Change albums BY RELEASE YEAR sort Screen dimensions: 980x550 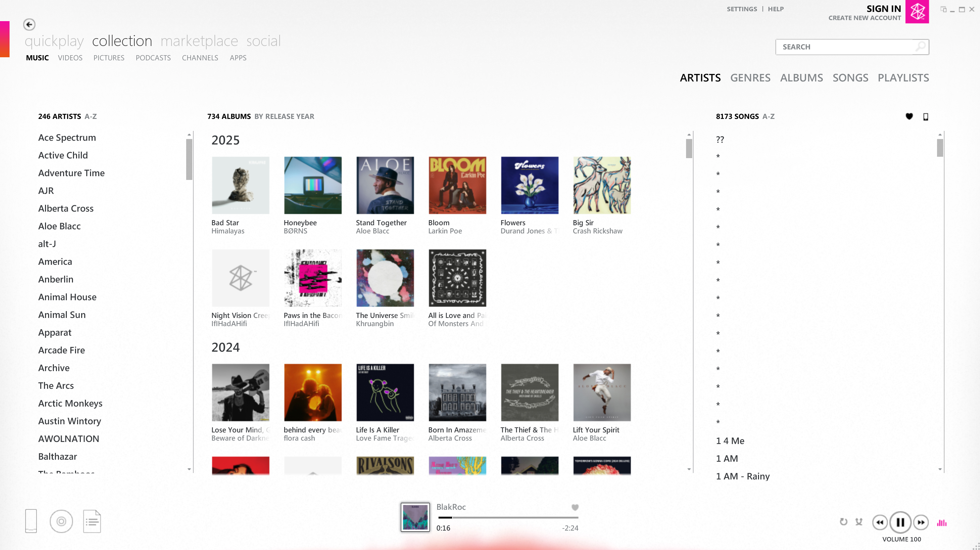(284, 116)
